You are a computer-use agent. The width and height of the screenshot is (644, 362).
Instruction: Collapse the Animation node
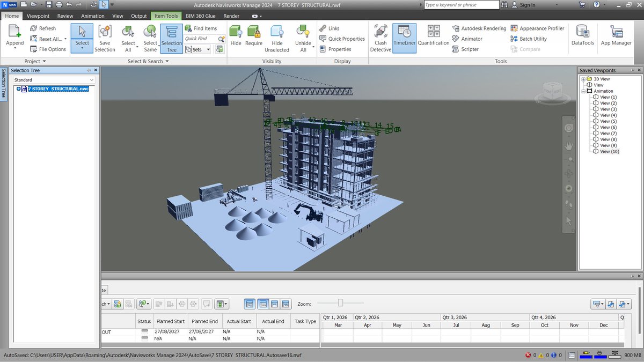click(x=583, y=91)
